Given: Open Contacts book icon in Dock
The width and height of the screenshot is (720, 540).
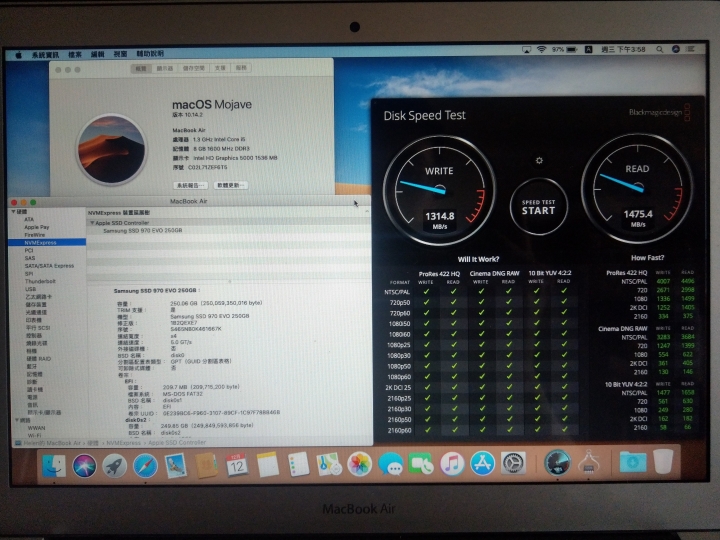Looking at the screenshot, I should click(x=206, y=465).
